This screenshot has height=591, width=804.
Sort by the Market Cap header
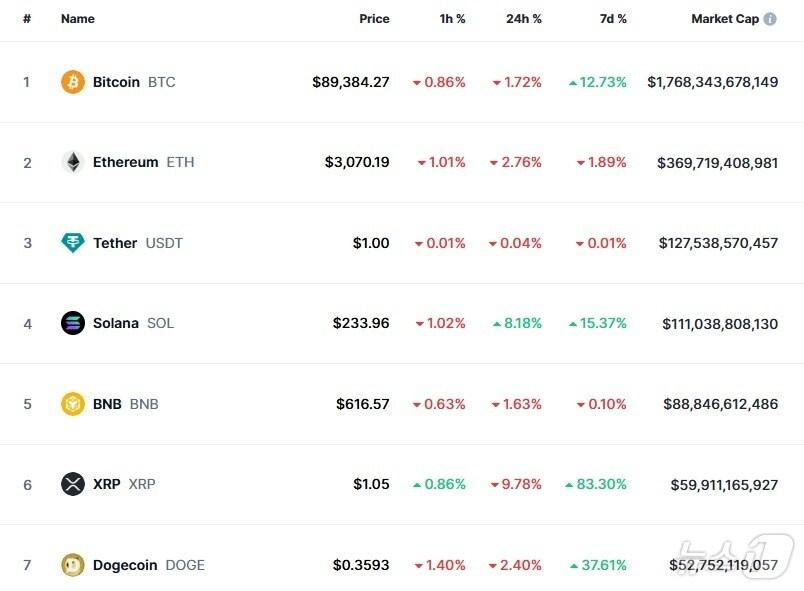724,19
